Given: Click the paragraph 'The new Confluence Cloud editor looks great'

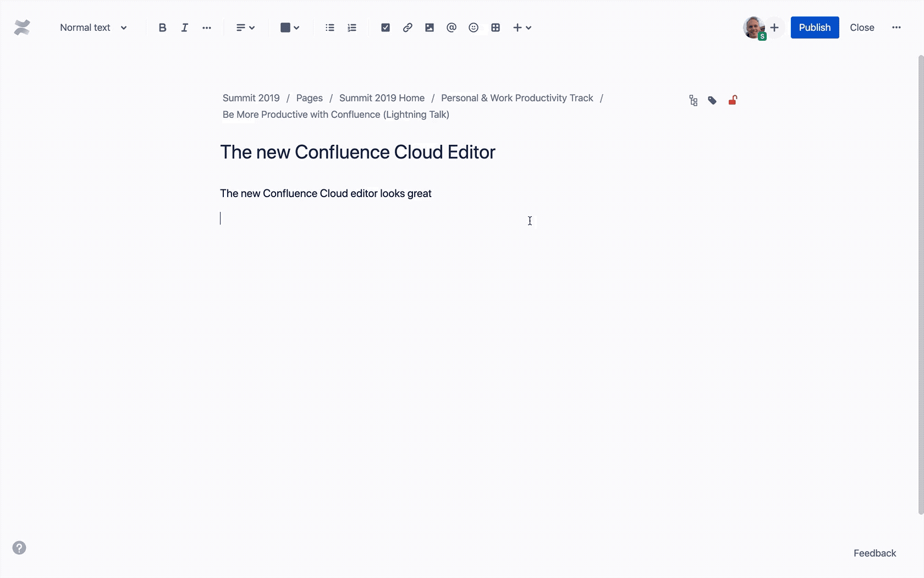Looking at the screenshot, I should click(326, 193).
